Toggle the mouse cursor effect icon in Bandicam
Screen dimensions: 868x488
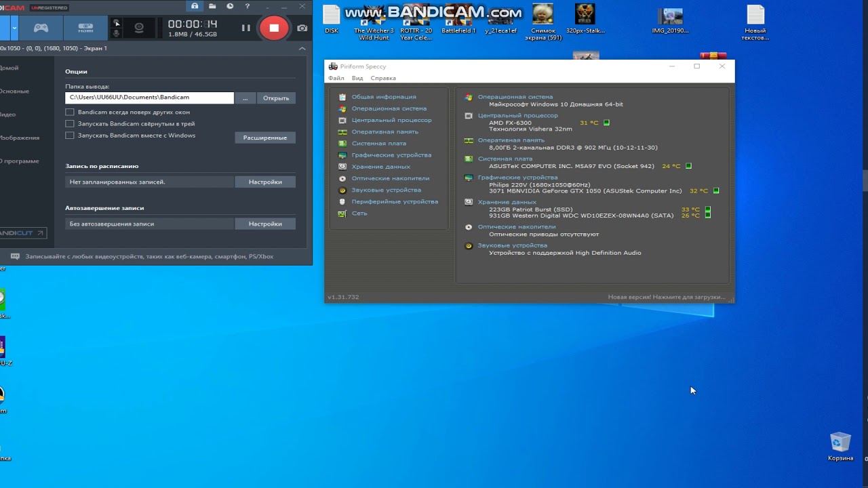pos(117,22)
